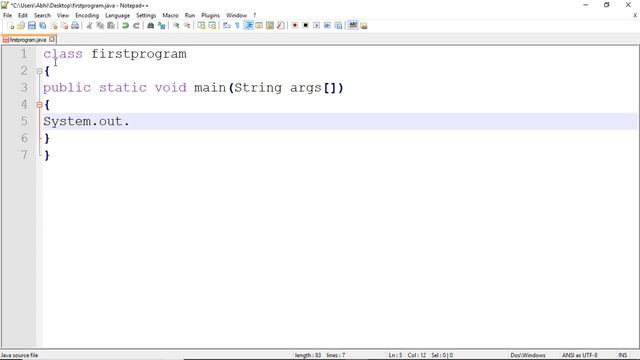The width and height of the screenshot is (640, 360).
Task: Open the Window menu
Action: [x=237, y=16]
